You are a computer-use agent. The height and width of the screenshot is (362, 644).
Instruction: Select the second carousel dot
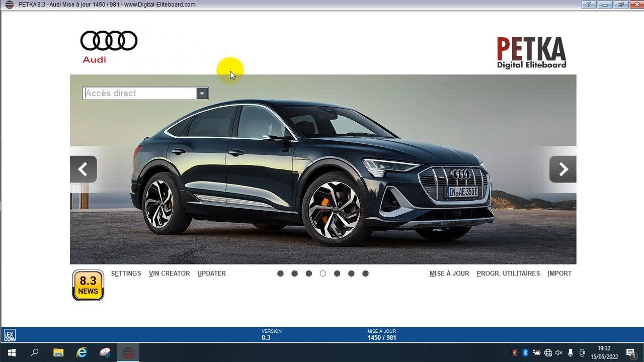tap(294, 274)
